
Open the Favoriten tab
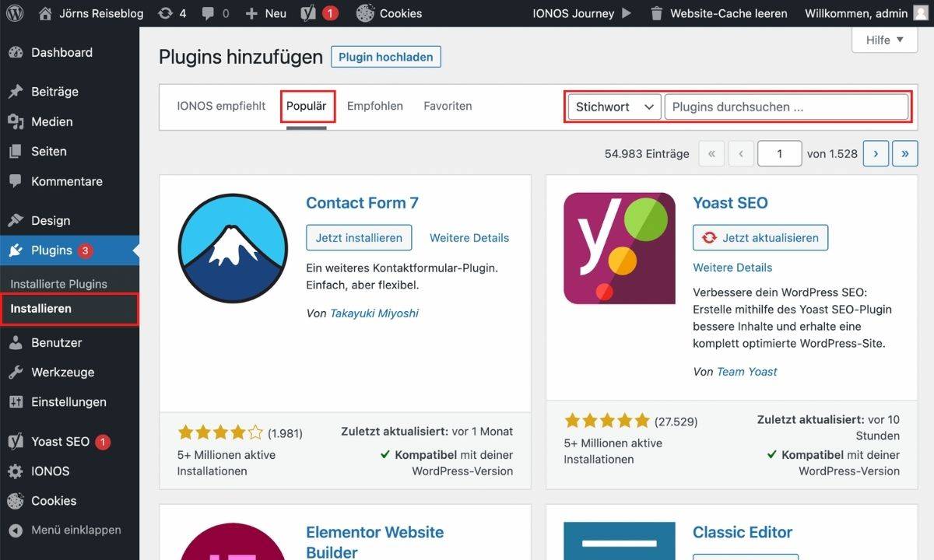448,106
